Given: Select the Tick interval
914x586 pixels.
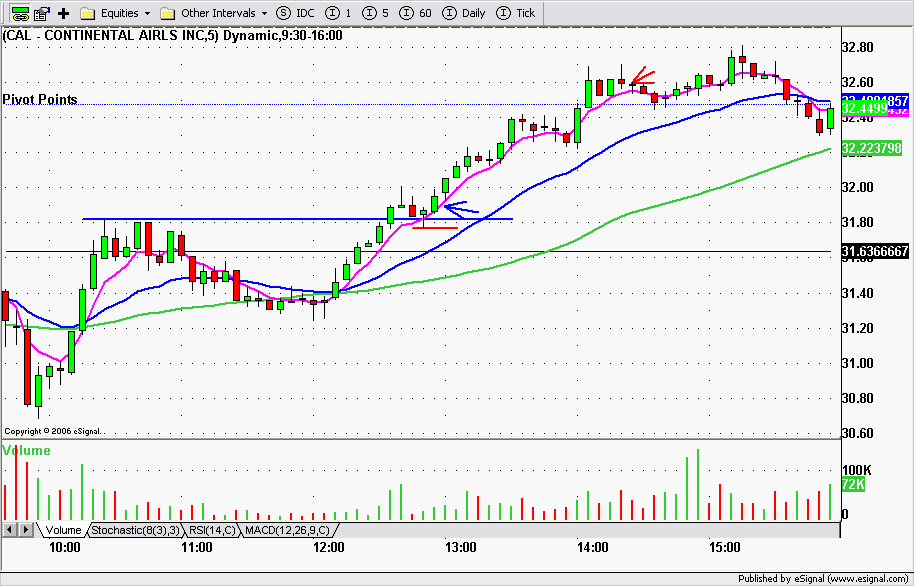Looking at the screenshot, I should point(516,13).
